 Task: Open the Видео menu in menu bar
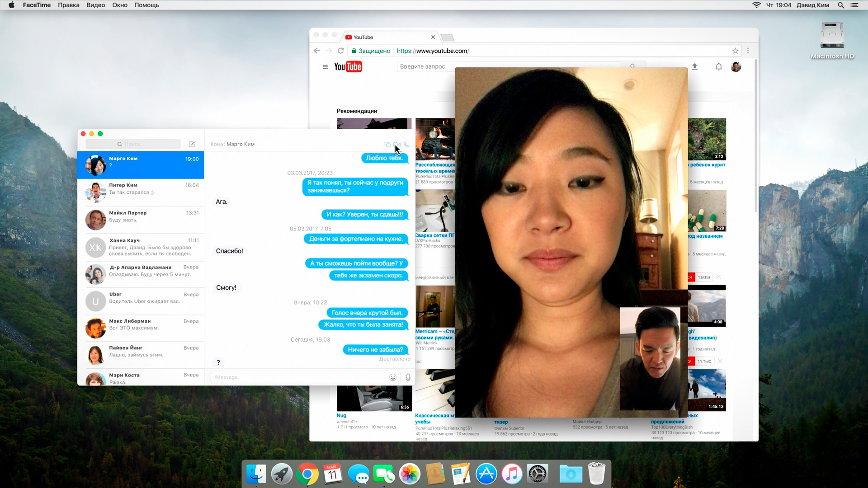tap(95, 5)
